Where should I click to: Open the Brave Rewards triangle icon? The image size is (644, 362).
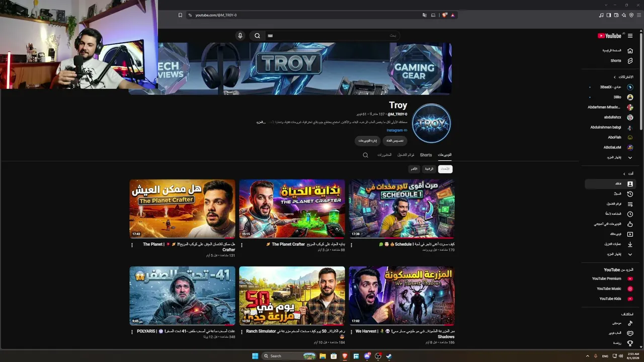[453, 15]
